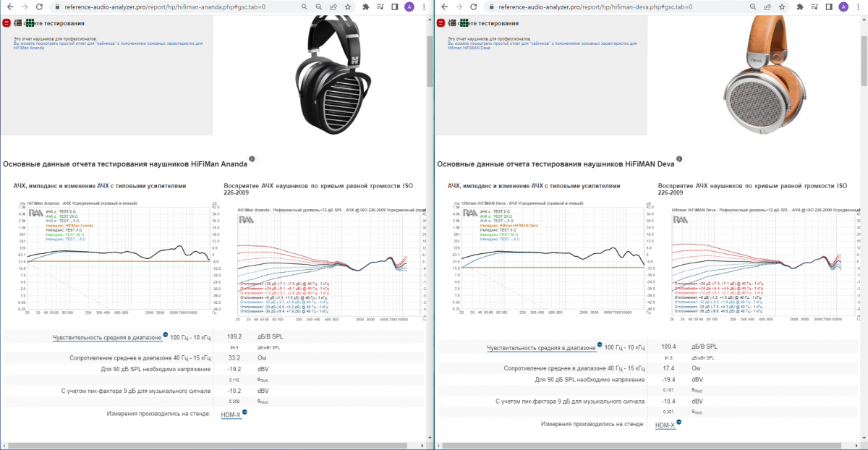Viewport: 868px width, 450px height.
Task: Open Chrome three-dot menu in Deva window
Action: click(858, 7)
